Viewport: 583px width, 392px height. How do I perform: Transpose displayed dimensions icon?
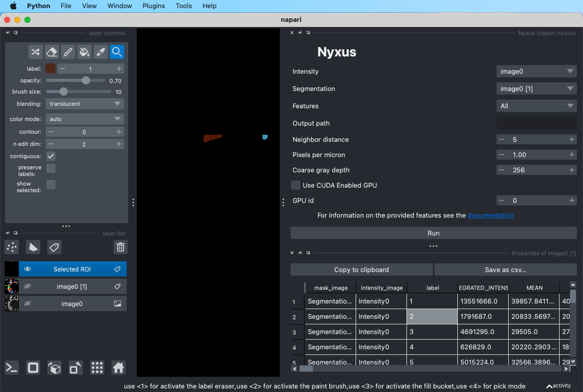(75, 368)
